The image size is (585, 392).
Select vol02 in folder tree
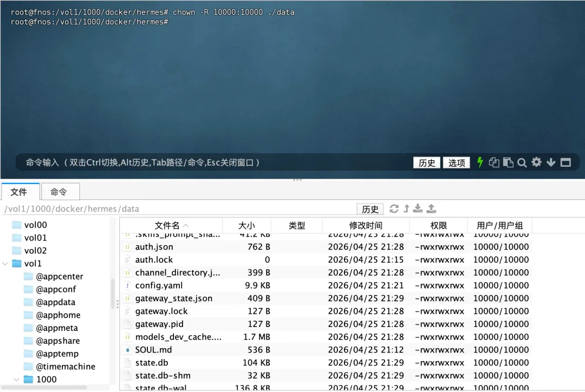tap(35, 251)
